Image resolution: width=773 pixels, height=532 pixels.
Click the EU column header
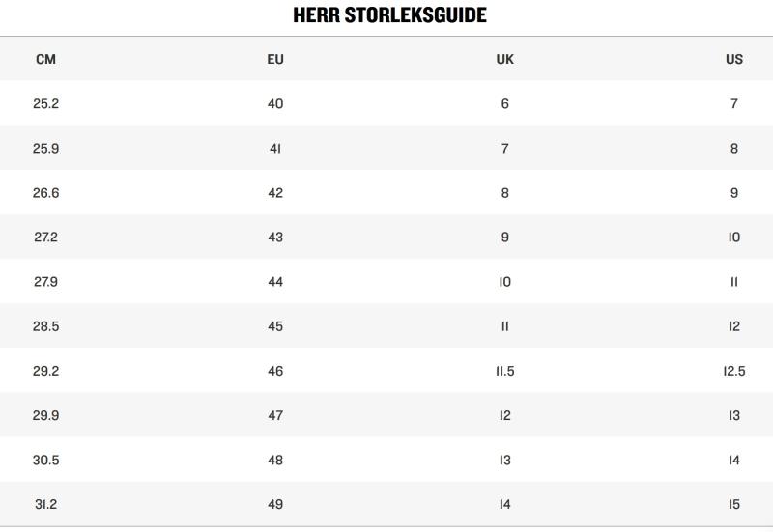(275, 59)
